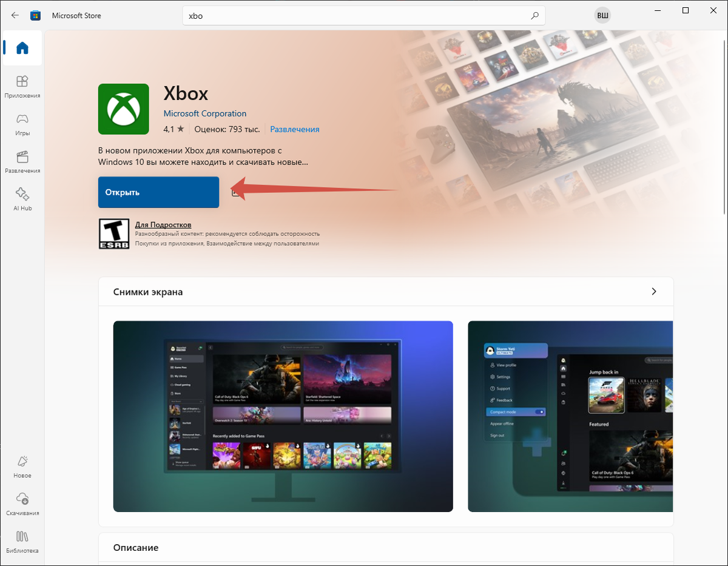Open Игры section in sidebar
Image resolution: width=728 pixels, height=566 pixels.
pos(22,124)
